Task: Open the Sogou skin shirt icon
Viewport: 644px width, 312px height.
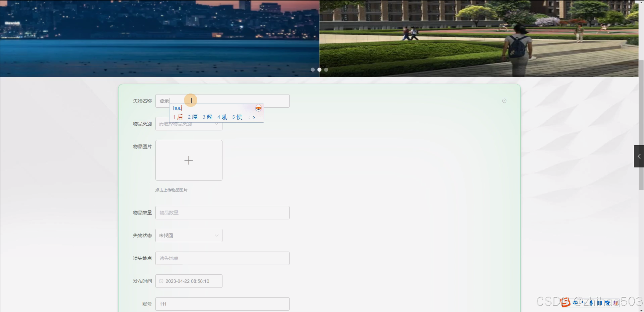Action: tap(608, 303)
